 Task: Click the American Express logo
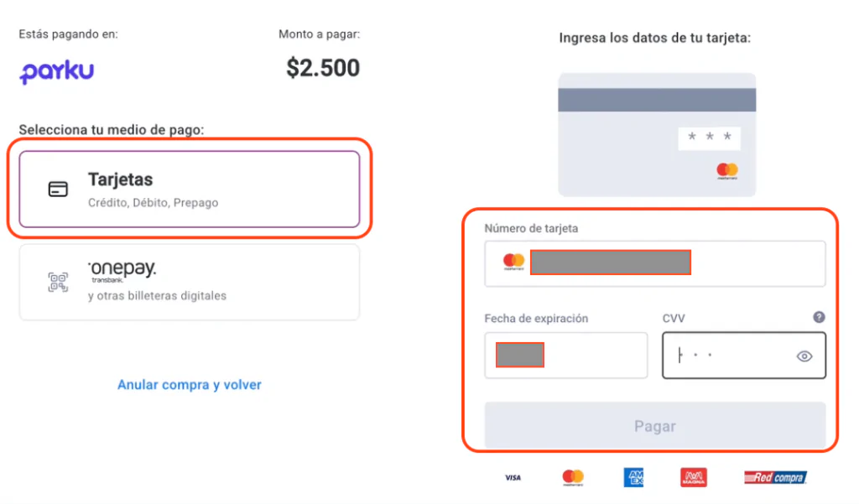point(634,477)
